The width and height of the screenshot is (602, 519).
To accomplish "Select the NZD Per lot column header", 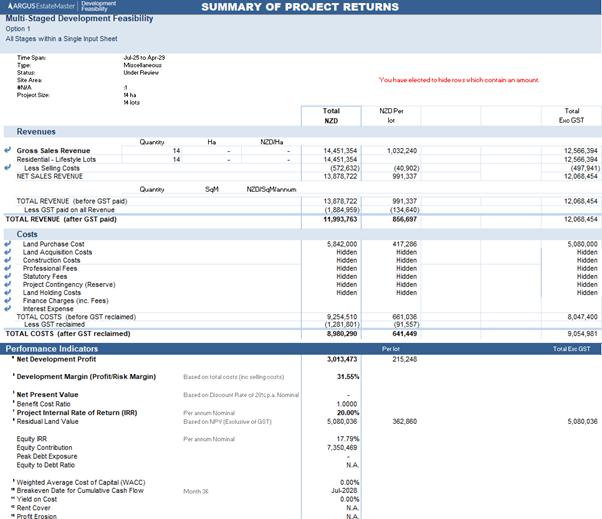I will tap(391, 116).
